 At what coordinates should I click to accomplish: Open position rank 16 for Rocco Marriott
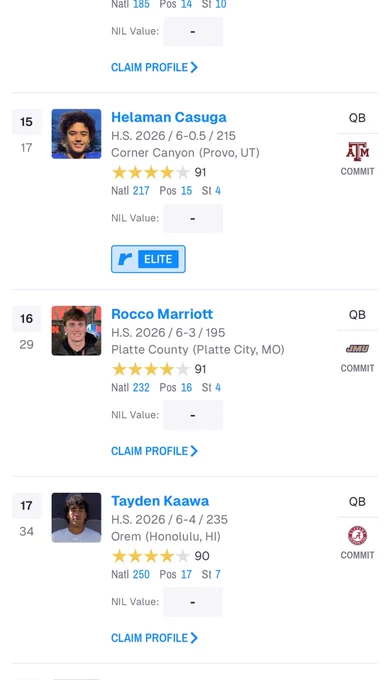click(187, 387)
